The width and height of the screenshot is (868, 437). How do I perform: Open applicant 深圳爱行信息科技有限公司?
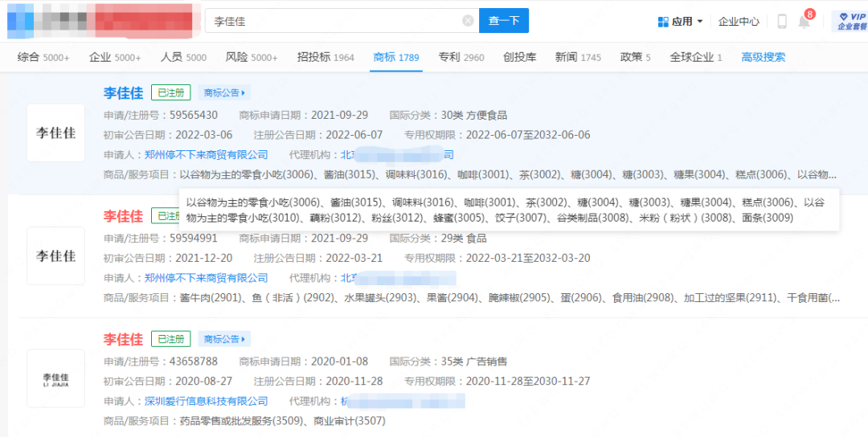coord(206,401)
